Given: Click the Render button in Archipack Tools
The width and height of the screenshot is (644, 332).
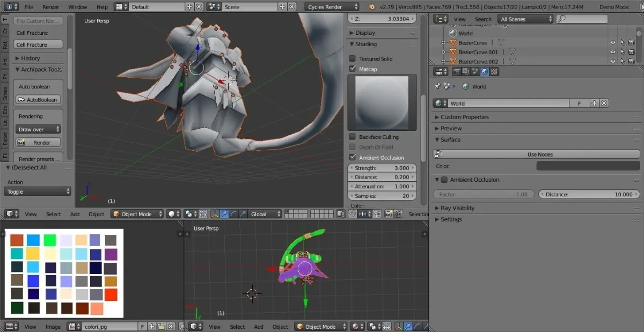Looking at the screenshot, I should tap(38, 143).
